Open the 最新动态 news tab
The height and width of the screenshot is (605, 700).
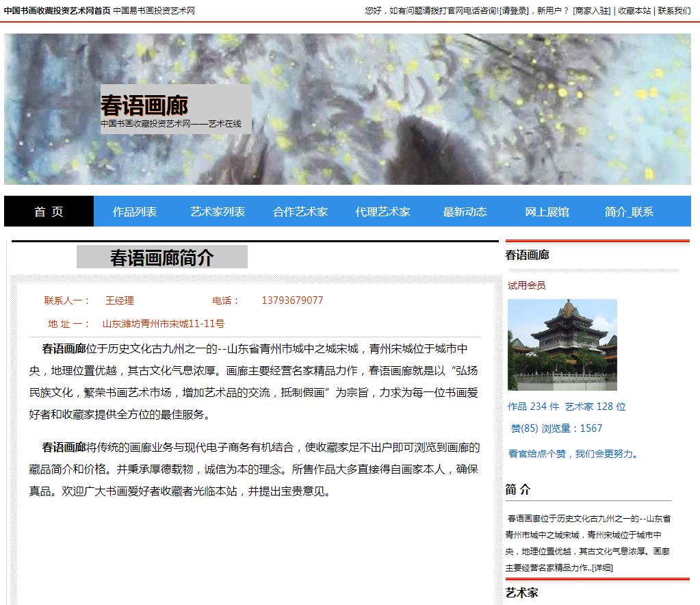click(x=465, y=211)
